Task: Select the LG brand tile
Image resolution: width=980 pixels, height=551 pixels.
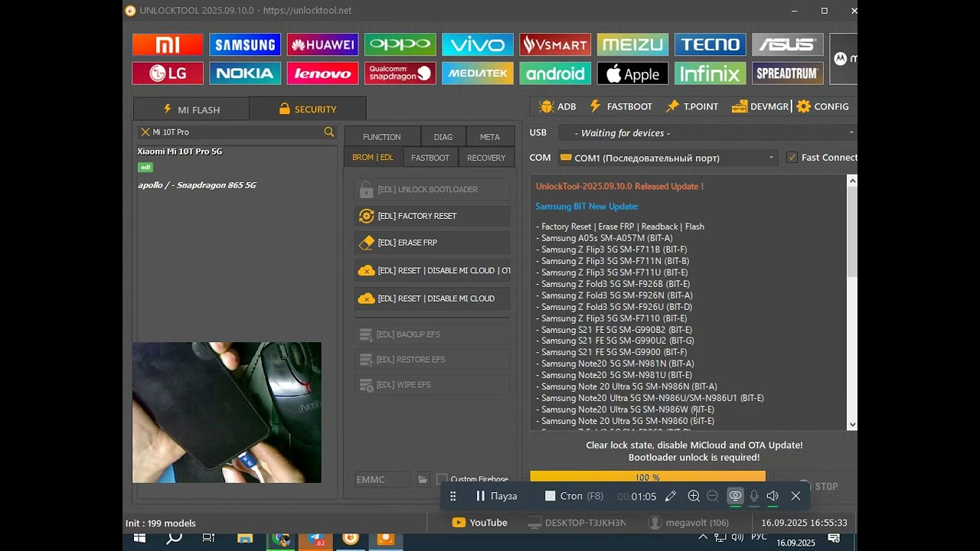Action: tap(168, 73)
